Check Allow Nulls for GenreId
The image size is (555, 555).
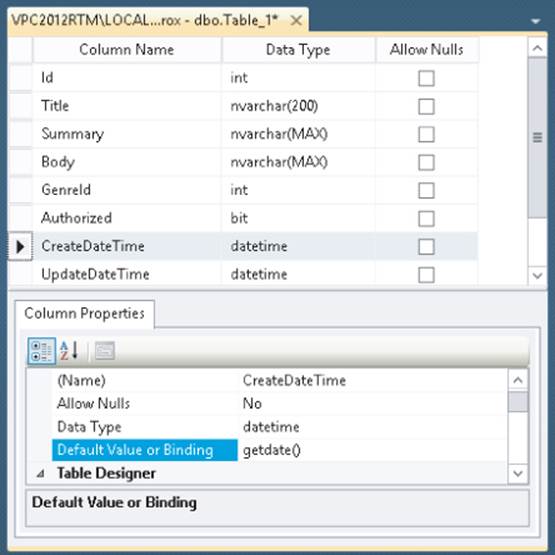(x=426, y=190)
